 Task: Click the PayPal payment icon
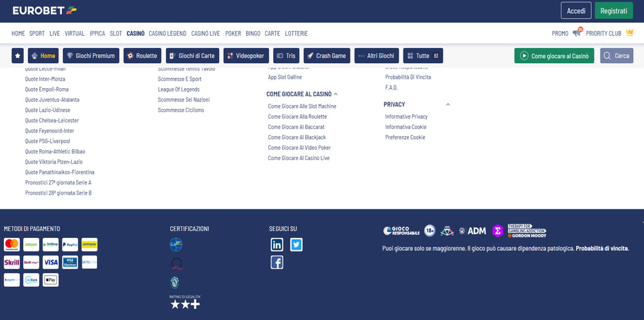(71, 245)
